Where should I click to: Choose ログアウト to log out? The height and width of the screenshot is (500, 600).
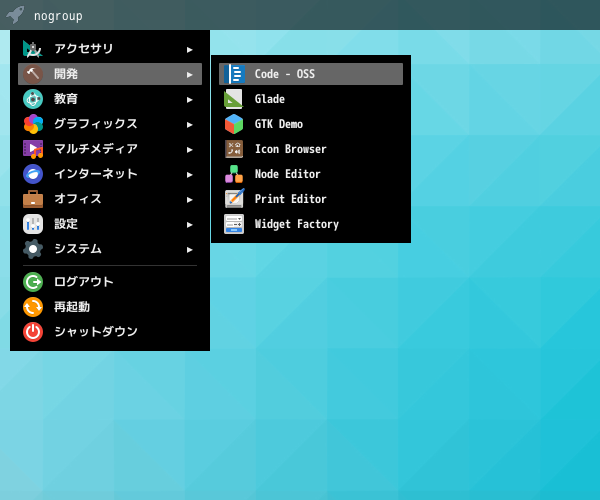point(110,282)
